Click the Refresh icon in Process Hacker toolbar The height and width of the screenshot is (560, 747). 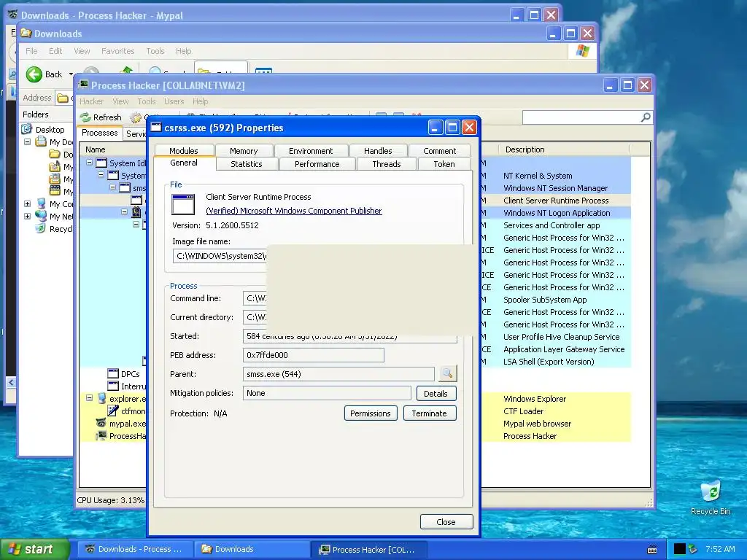click(85, 117)
